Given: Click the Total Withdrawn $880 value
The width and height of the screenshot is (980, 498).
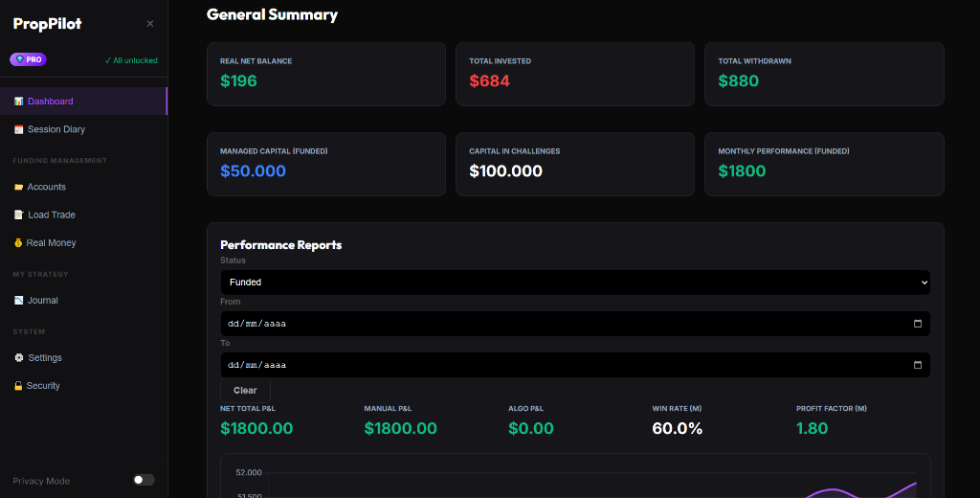Looking at the screenshot, I should (x=738, y=80).
